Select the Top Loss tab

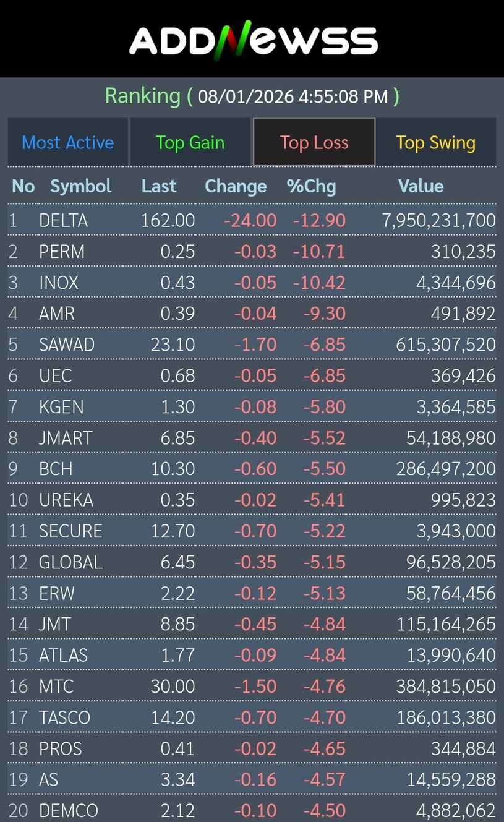click(x=314, y=142)
